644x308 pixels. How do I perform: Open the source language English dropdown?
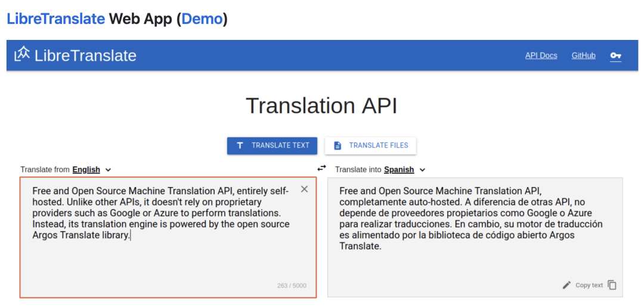point(92,170)
